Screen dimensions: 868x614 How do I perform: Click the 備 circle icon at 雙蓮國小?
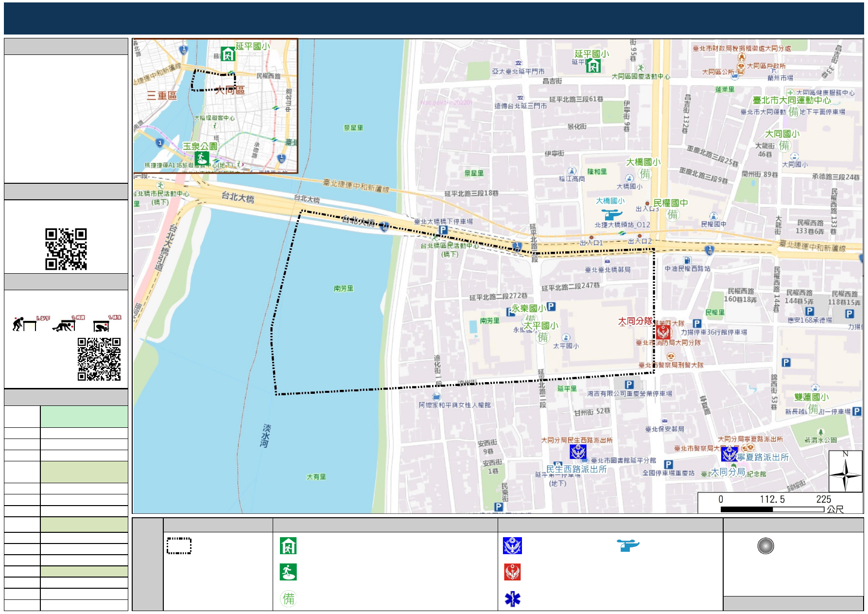coord(814,409)
